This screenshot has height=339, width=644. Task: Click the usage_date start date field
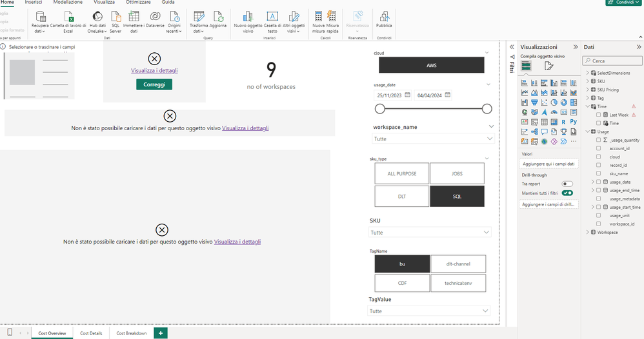pyautogui.click(x=393, y=95)
